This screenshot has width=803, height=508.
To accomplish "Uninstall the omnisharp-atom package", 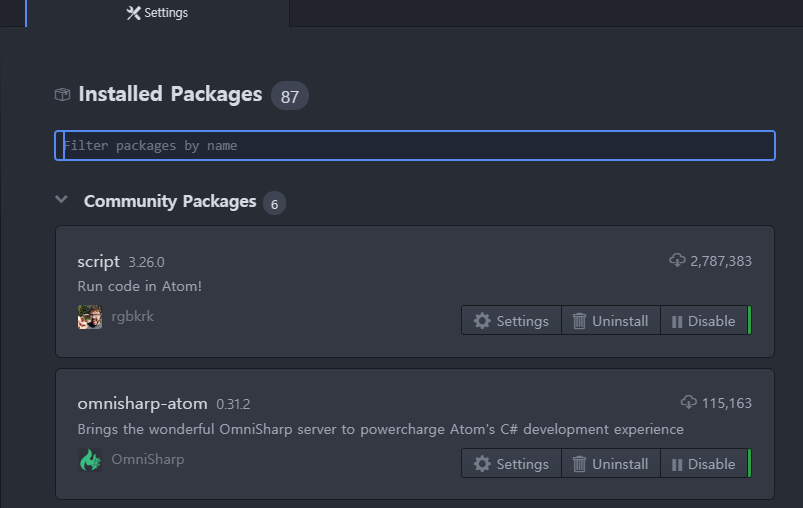I will point(610,464).
